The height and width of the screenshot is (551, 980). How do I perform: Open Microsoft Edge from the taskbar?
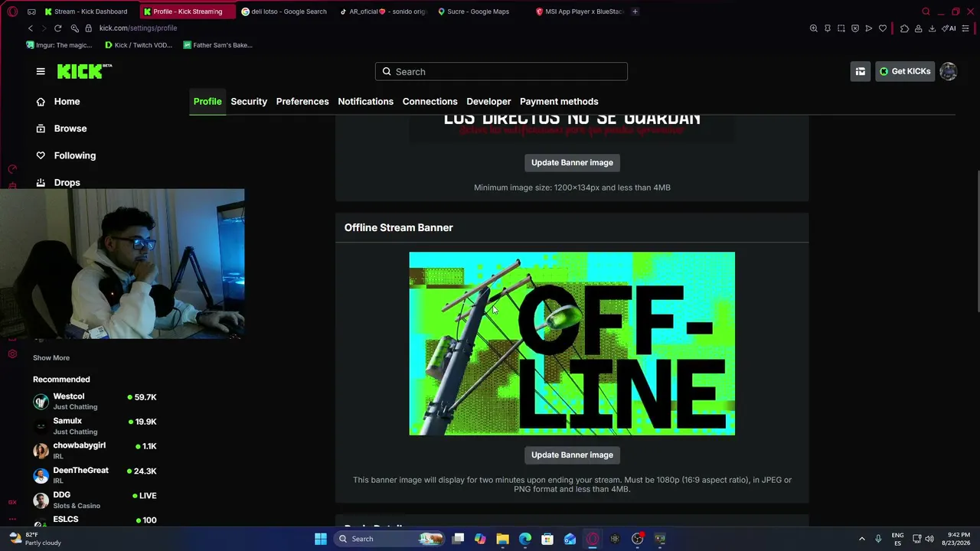525,539
